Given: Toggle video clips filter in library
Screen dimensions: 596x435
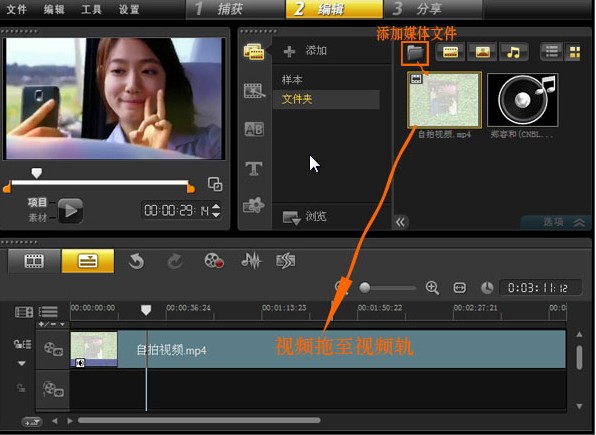Looking at the screenshot, I should point(450,52).
